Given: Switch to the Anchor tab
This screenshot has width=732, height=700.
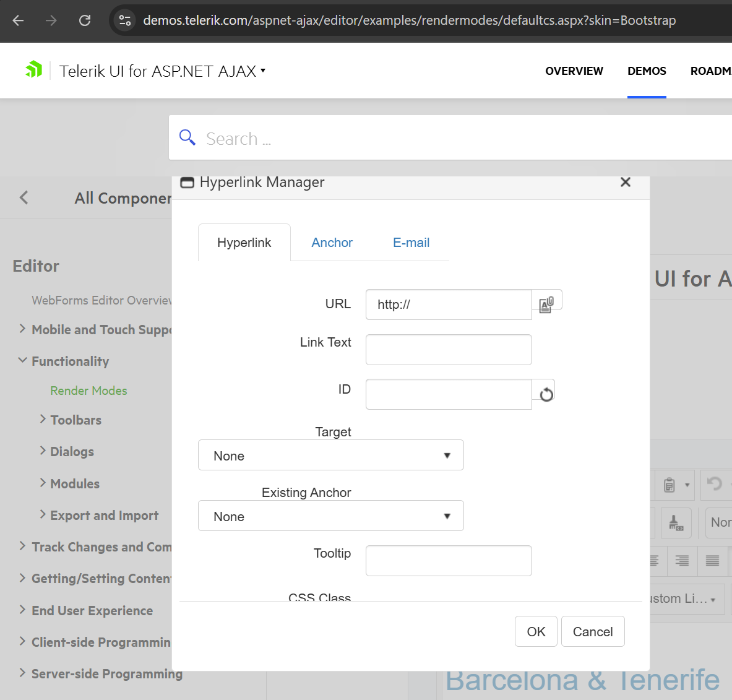Looking at the screenshot, I should click(x=332, y=243).
